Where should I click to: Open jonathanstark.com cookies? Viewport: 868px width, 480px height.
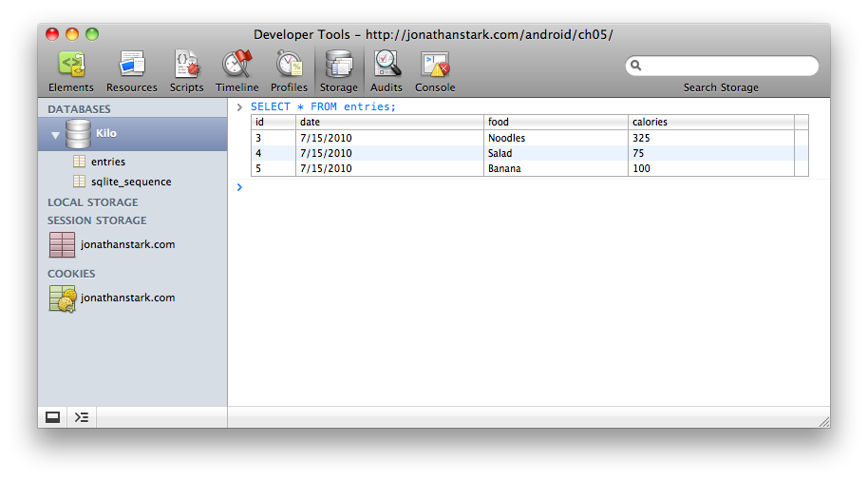[x=127, y=298]
